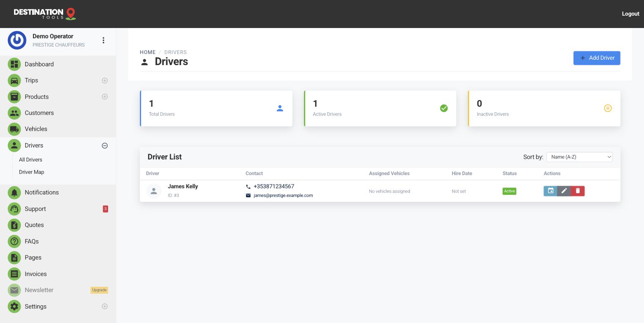Click the Customers people icon

point(14,113)
